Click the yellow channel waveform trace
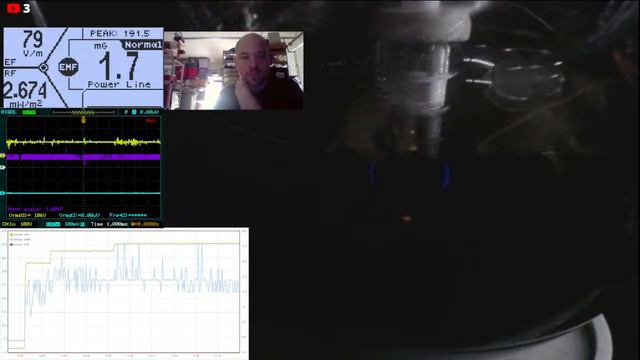The image size is (640, 360). click(83, 142)
